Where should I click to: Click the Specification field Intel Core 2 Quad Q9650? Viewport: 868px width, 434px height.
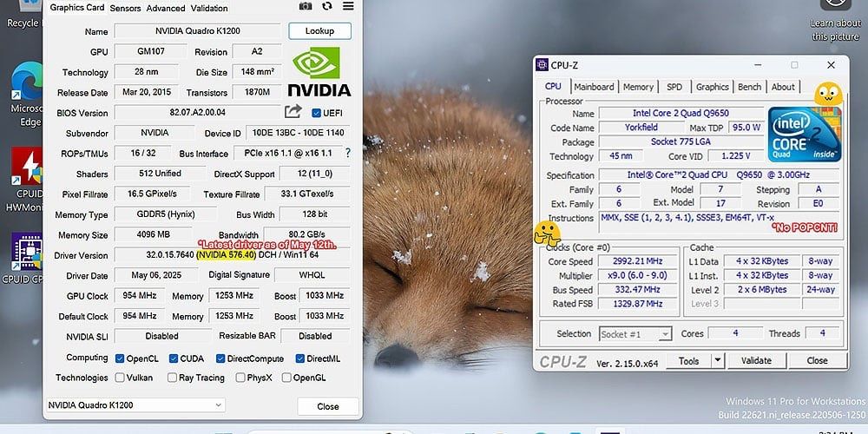[x=719, y=175]
